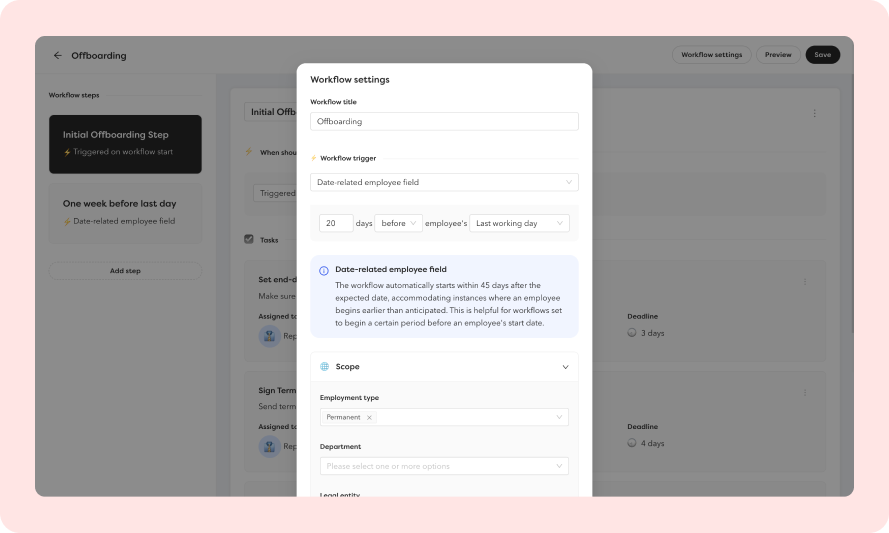The image size is (889, 533).
Task: Select Initial Offboarding Step card
Action: tap(125, 144)
